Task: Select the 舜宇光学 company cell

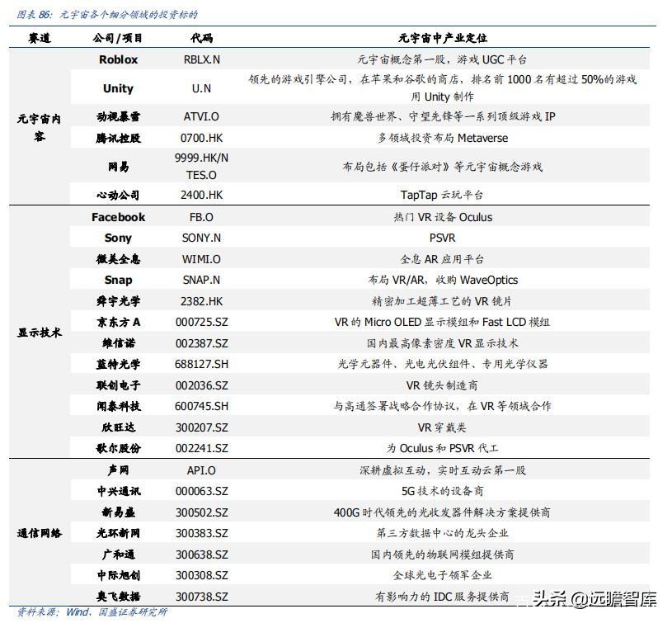Action: coord(118,301)
